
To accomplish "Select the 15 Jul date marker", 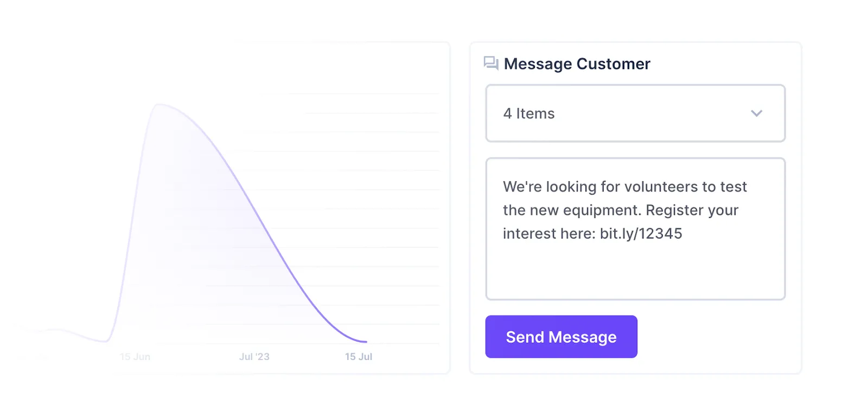I will [x=359, y=357].
